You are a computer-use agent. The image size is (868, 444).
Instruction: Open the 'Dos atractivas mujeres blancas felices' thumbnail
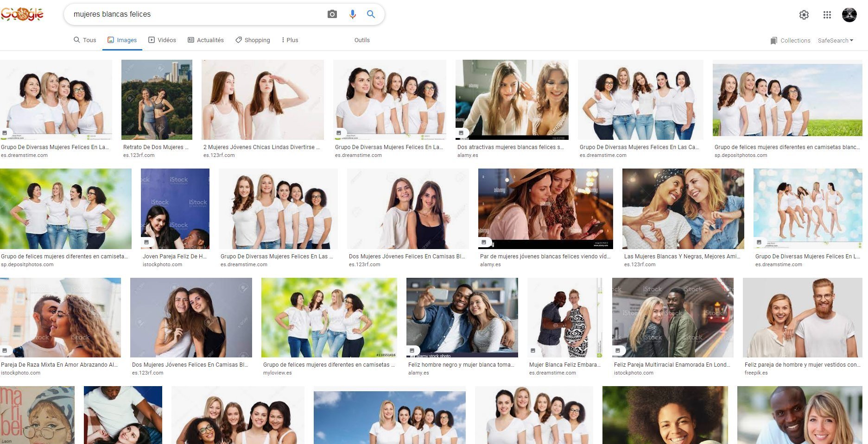(x=512, y=100)
